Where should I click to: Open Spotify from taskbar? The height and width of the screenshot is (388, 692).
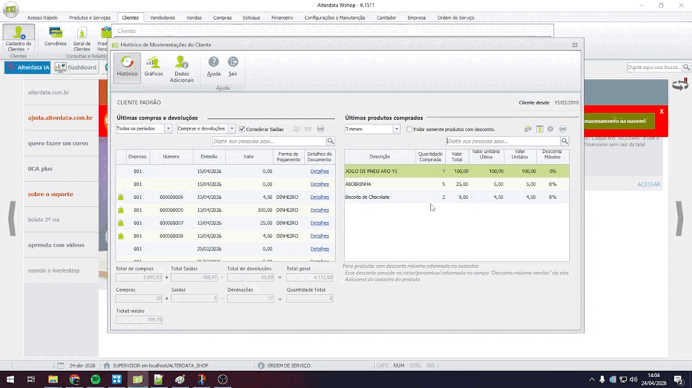coord(95,379)
